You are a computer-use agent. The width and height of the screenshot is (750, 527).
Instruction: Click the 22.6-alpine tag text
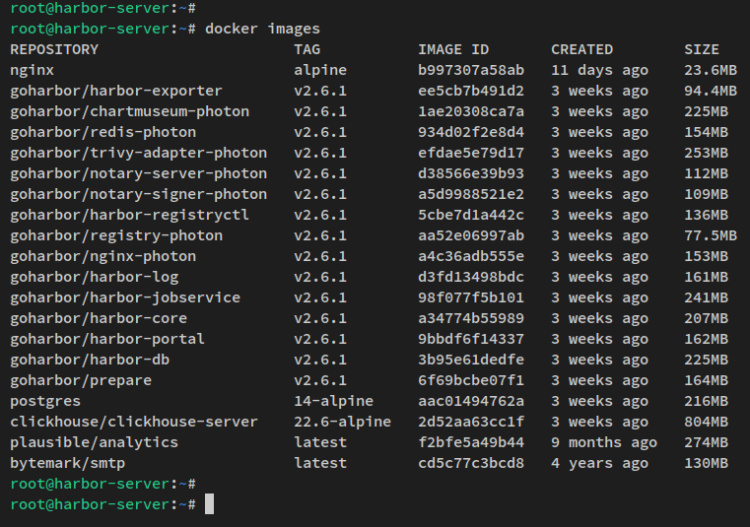click(x=342, y=422)
